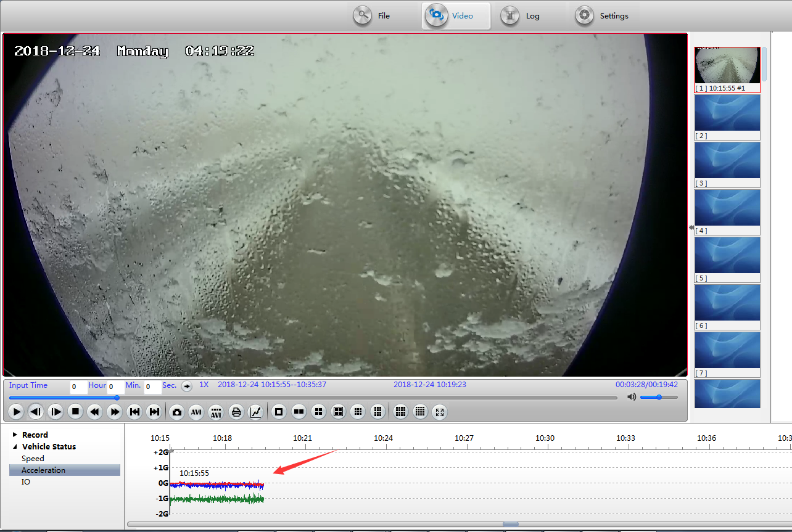Image resolution: width=792 pixels, height=532 pixels.
Task: Collapse the channel thumbnail side panel arrow
Action: click(691, 227)
